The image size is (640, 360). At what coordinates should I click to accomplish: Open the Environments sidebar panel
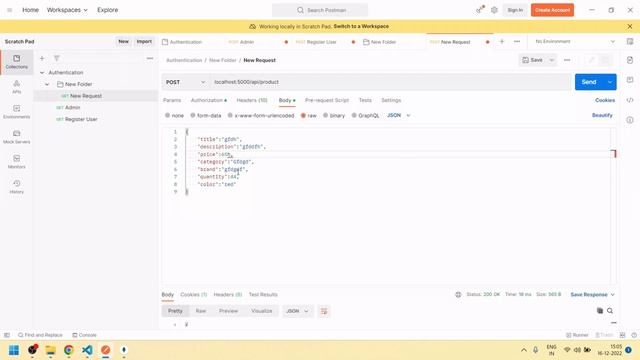(x=17, y=112)
